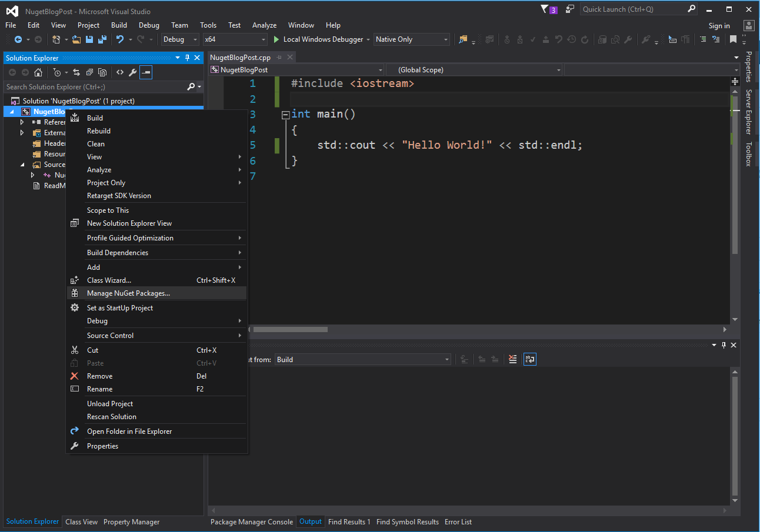Click Sync with Active Document icon
Screen dimensions: 760x532
coord(76,72)
